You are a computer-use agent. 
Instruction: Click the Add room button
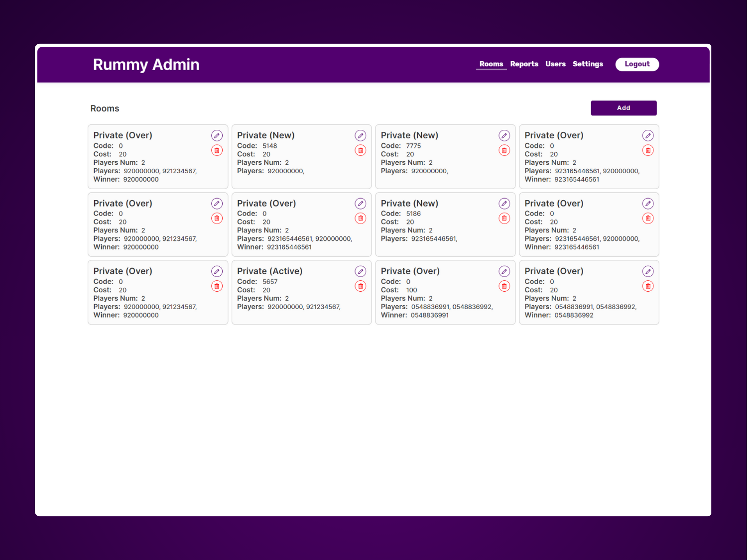tap(623, 108)
